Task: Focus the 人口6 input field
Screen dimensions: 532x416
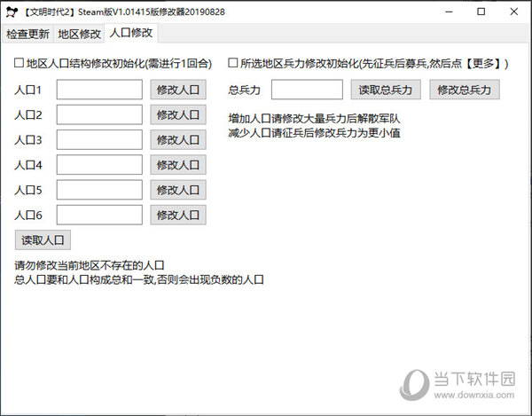Action: (99, 215)
